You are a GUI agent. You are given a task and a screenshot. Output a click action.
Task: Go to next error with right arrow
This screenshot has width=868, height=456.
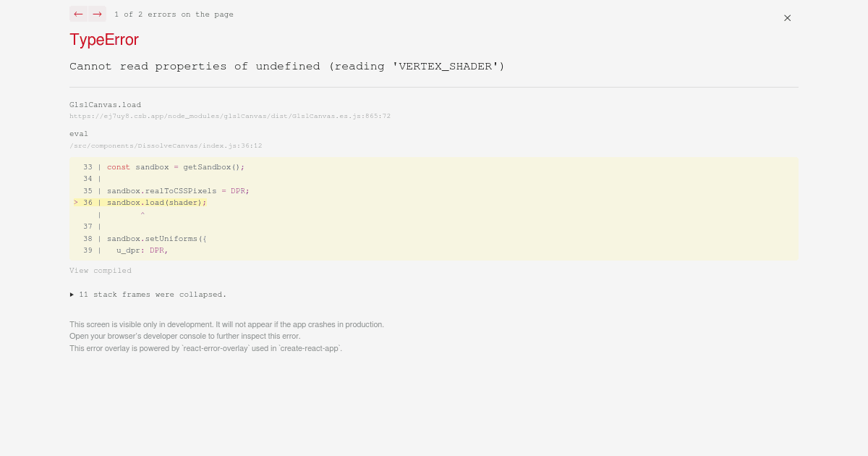[x=97, y=14]
